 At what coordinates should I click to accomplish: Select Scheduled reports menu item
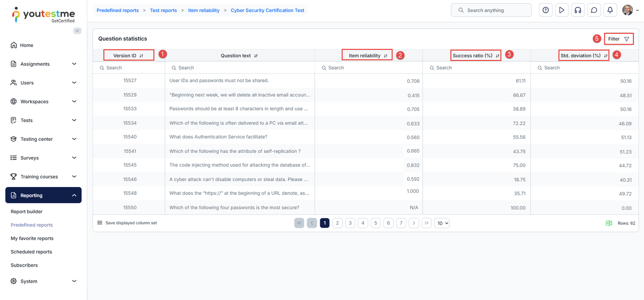point(31,252)
